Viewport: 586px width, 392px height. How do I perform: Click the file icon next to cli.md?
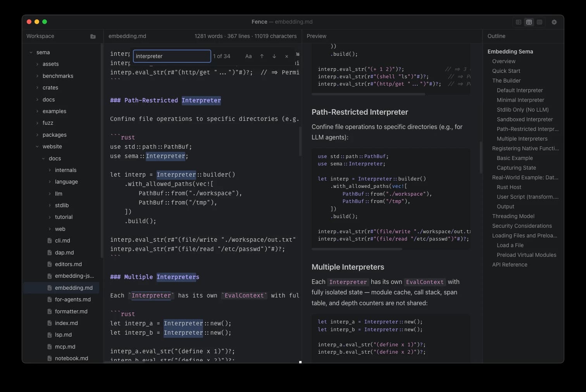(50, 241)
